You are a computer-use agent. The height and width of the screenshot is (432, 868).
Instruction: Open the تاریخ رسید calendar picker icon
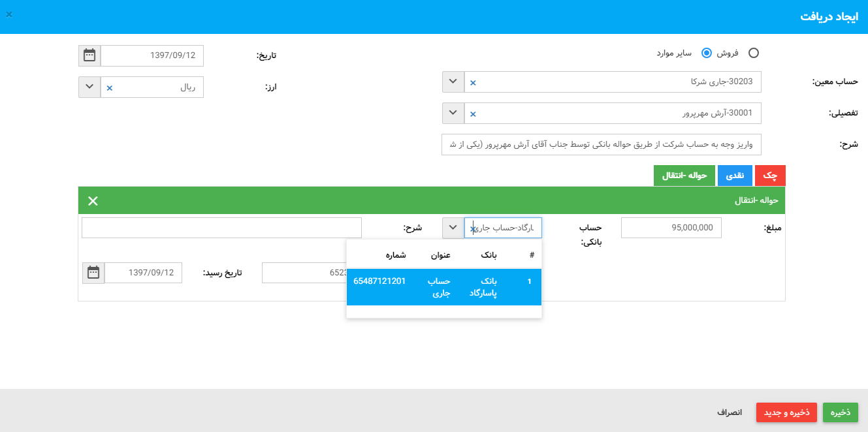[x=93, y=273]
